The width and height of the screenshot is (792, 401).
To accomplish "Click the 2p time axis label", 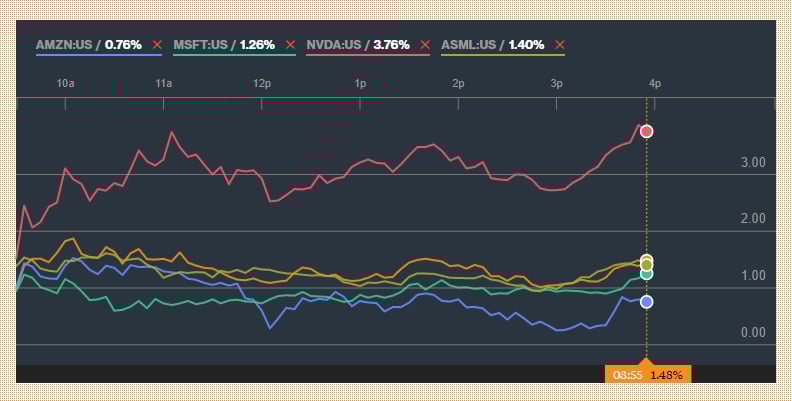I will 458,83.
